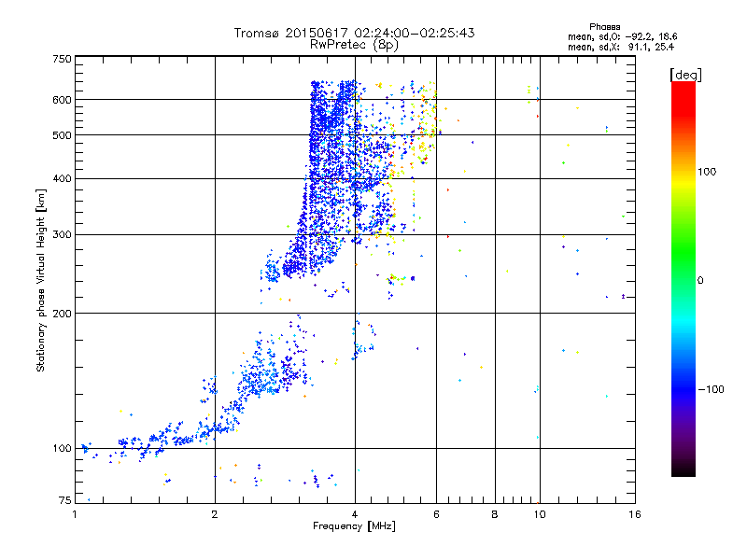Click the plot title 'Tromsø 20150617 02:24:00-02:25:43'
Image resolution: width=747 pixels, height=560 pixels.
click(354, 33)
